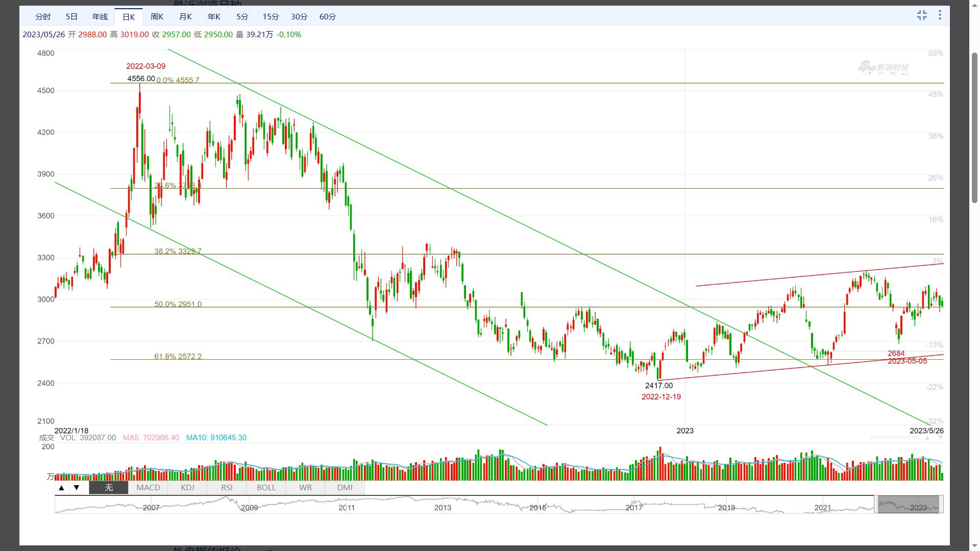Click the up triangle below chart

point(61,488)
